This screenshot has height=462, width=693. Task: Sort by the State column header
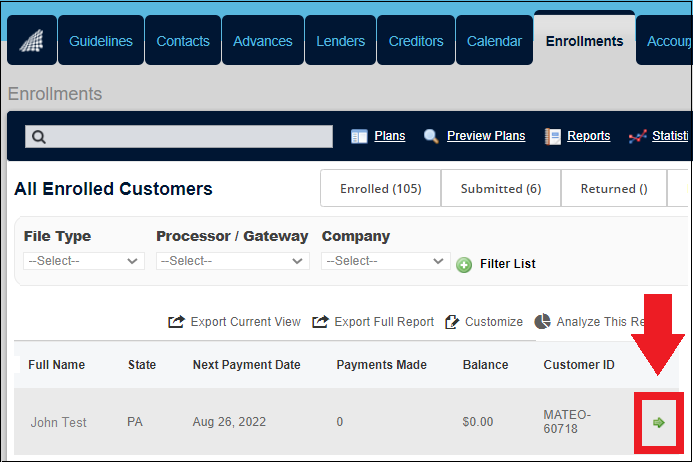(142, 365)
